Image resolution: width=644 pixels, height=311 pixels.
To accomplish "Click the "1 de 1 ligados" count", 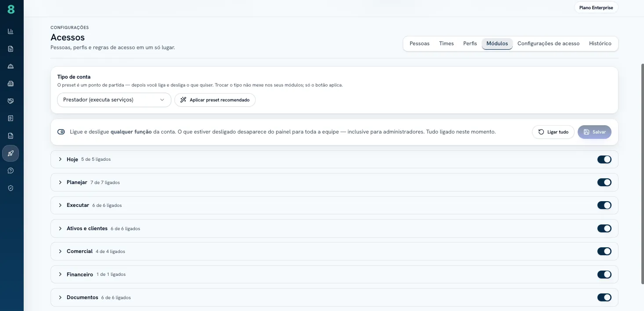I will [x=111, y=275].
